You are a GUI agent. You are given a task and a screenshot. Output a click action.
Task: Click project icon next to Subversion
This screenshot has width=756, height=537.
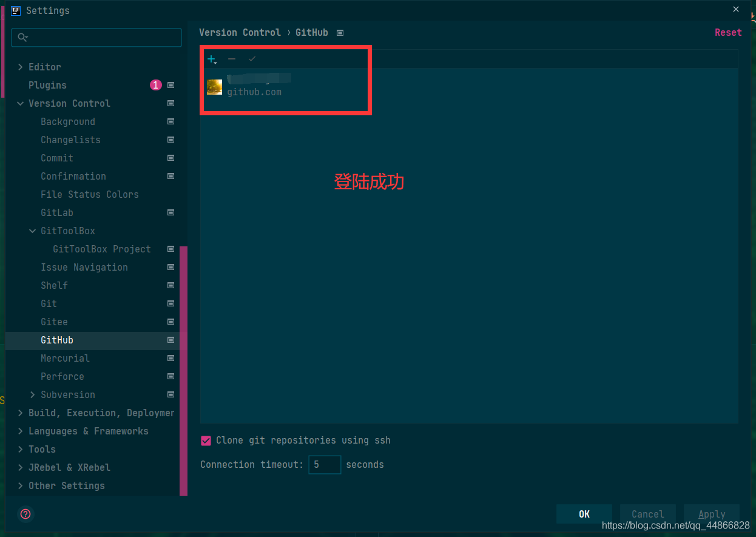171,395
